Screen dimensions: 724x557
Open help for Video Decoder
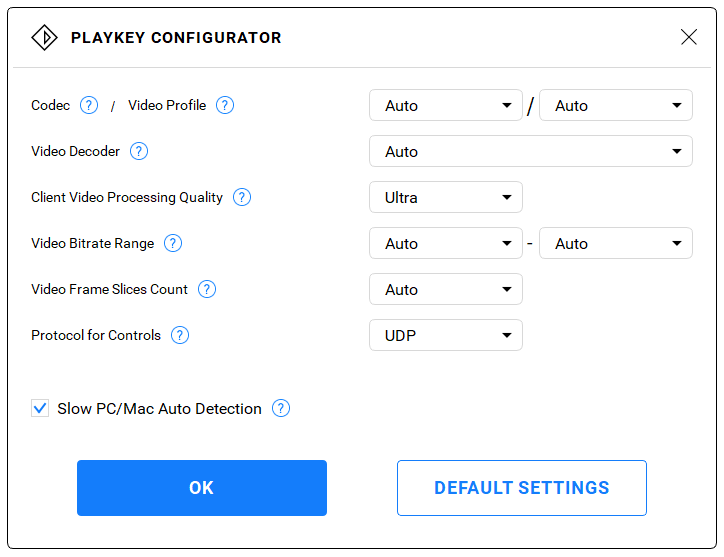point(139,151)
